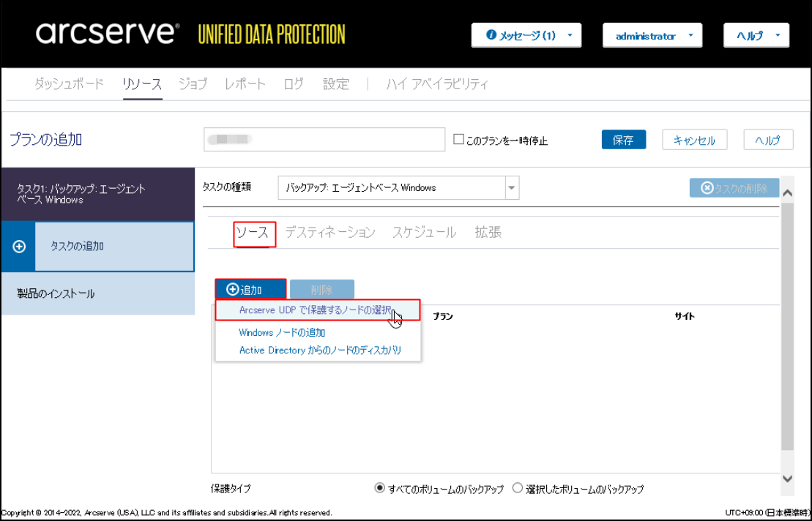Open 製品のインストール in the sidebar
812x521 pixels.
point(98,294)
